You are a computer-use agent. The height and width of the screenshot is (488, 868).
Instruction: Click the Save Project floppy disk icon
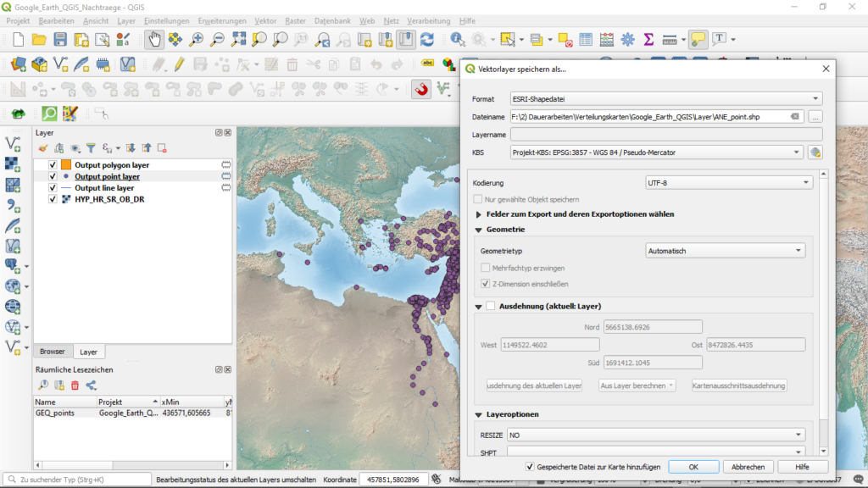(x=60, y=39)
